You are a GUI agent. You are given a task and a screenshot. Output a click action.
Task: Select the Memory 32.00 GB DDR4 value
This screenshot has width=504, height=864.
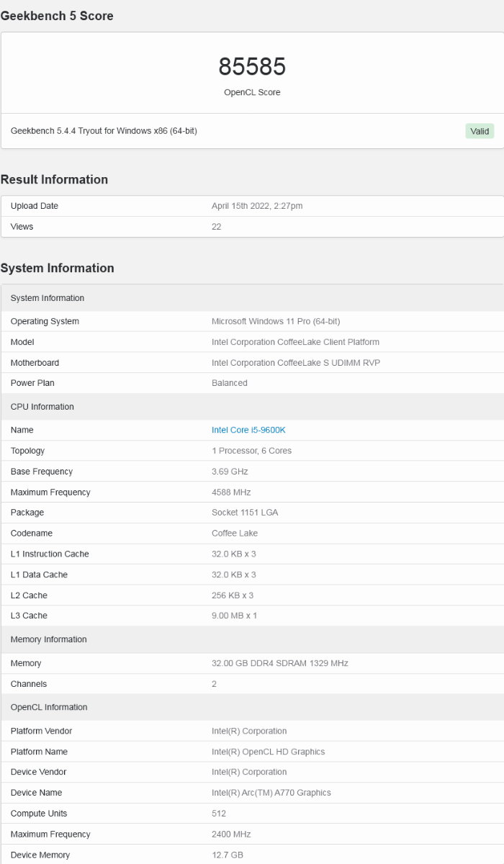280,663
